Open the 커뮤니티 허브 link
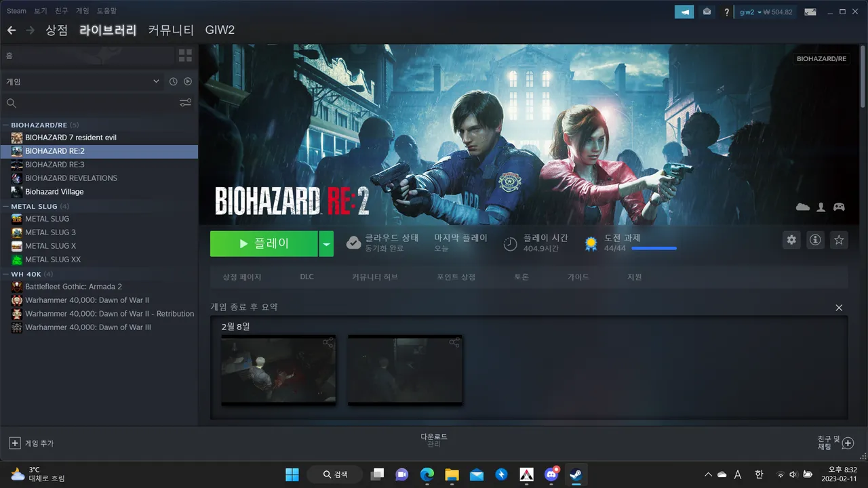Image resolution: width=868 pixels, height=488 pixels. click(x=374, y=277)
